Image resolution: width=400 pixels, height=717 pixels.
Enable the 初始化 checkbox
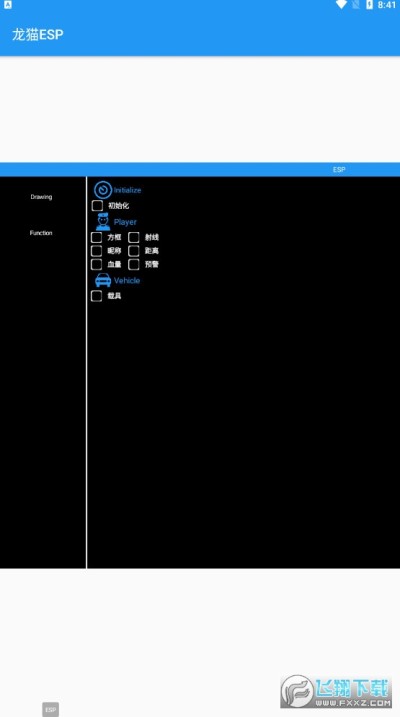point(97,206)
